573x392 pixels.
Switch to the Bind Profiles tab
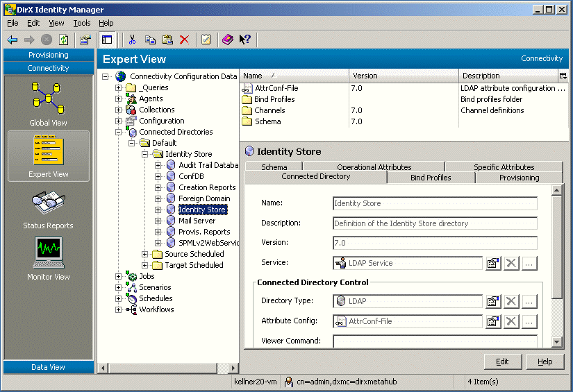click(x=431, y=178)
